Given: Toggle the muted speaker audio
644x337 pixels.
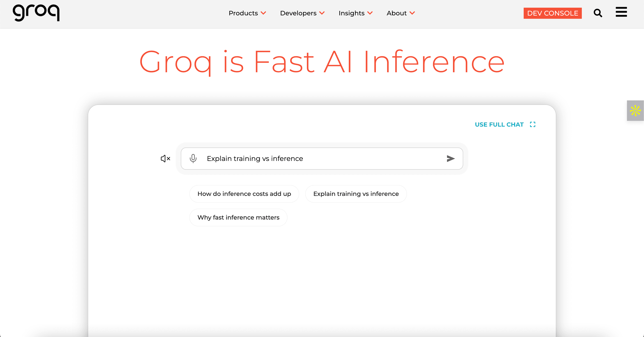Looking at the screenshot, I should pos(165,159).
